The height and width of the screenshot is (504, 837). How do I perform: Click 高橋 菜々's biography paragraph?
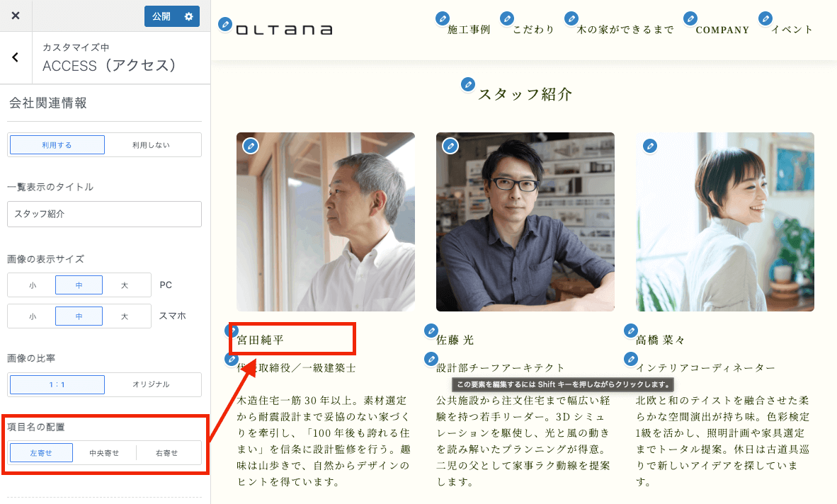coord(723,441)
